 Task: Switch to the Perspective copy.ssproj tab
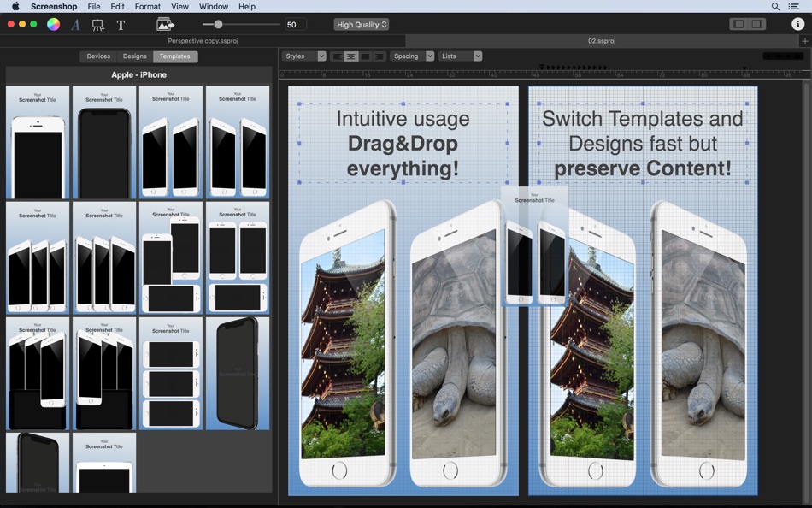pyautogui.click(x=203, y=41)
